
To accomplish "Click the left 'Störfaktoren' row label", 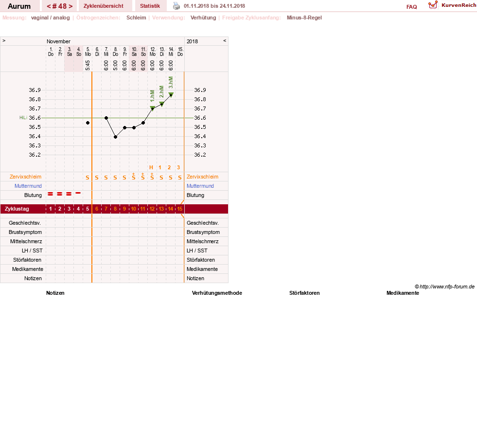I will pos(27,260).
